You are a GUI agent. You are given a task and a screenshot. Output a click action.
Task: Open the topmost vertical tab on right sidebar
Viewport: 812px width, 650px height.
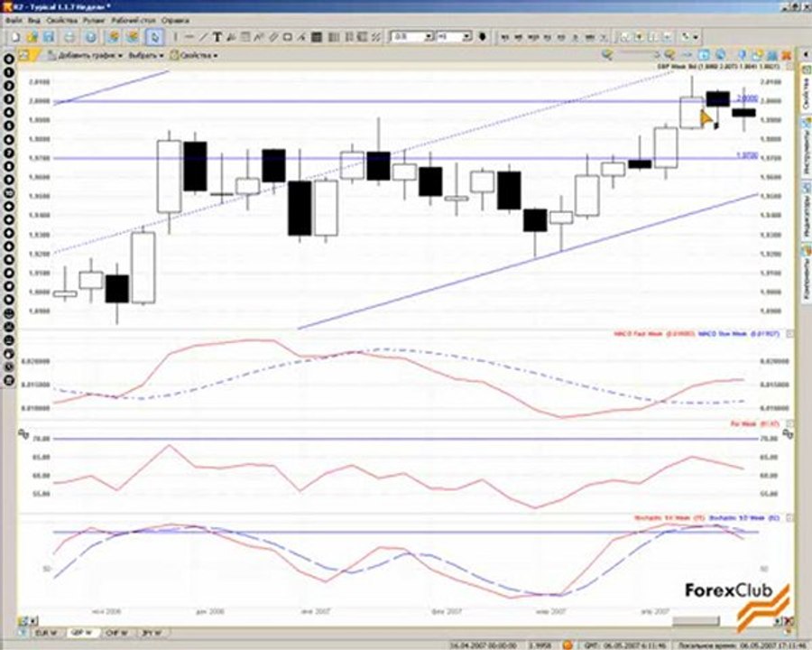[x=806, y=88]
